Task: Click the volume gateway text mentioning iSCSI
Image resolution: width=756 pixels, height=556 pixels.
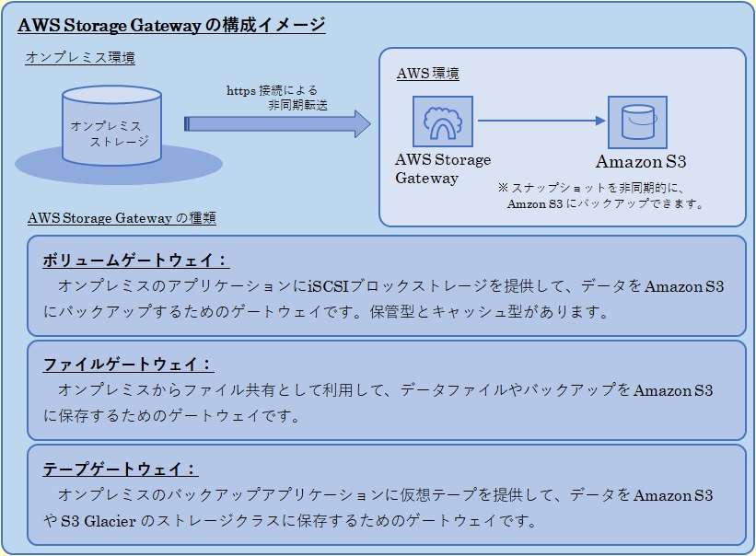Action: 383,299
